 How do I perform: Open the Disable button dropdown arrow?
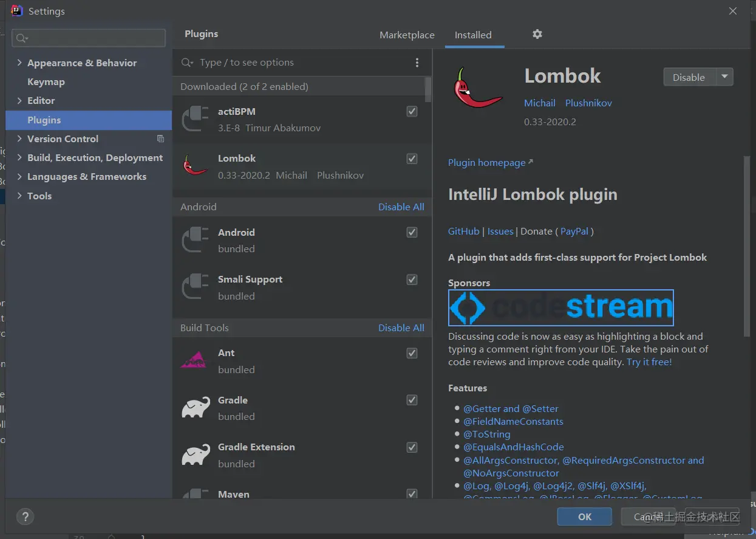[x=724, y=77]
